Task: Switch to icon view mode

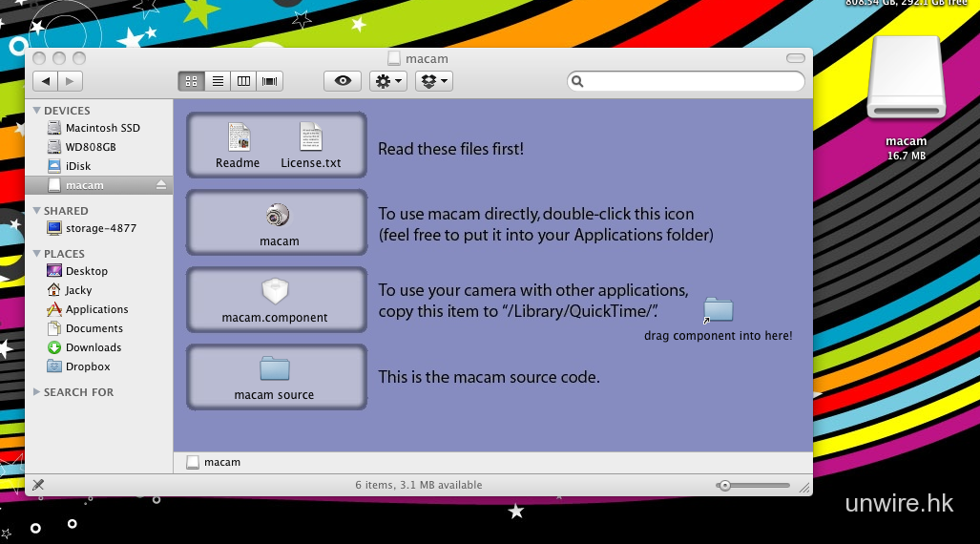Action: click(x=191, y=81)
